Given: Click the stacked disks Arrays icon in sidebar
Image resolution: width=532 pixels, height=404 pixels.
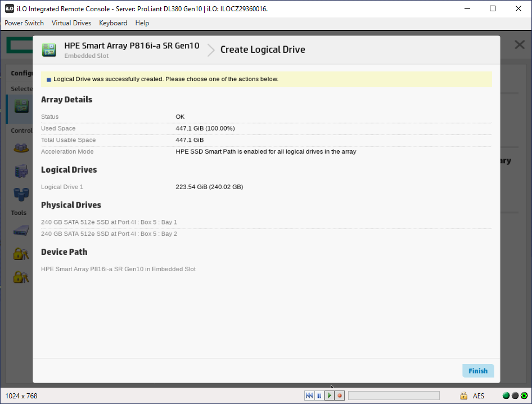Looking at the screenshot, I should [x=21, y=148].
